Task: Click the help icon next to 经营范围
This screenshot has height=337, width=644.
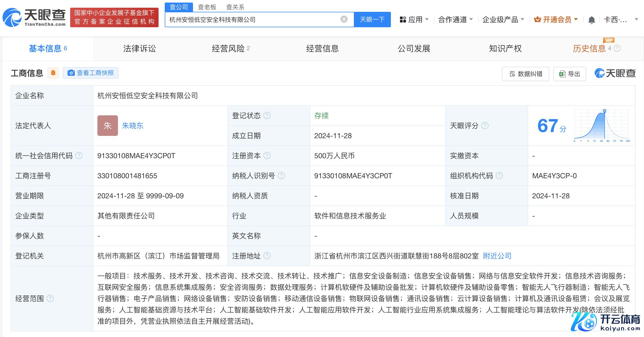Action: 50,298
